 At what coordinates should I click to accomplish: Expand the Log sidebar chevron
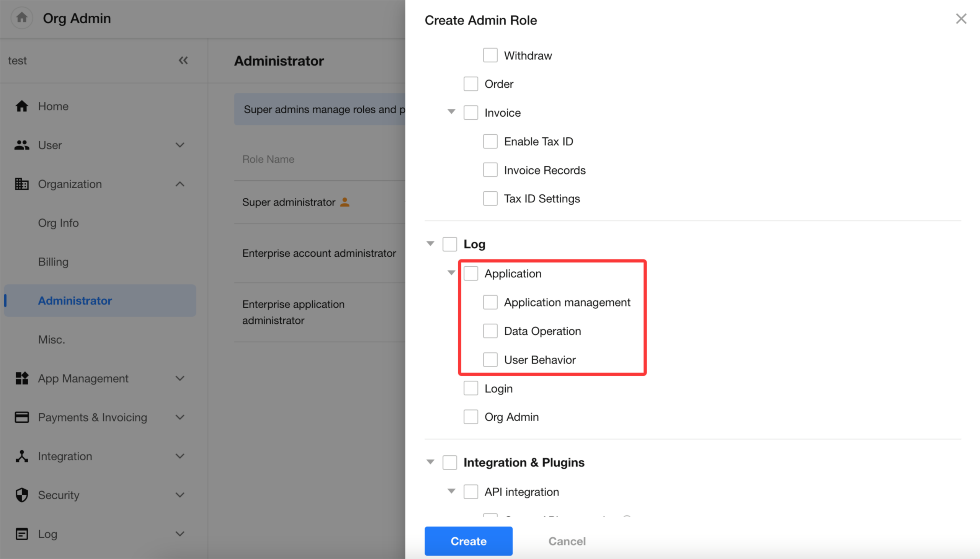tap(180, 534)
